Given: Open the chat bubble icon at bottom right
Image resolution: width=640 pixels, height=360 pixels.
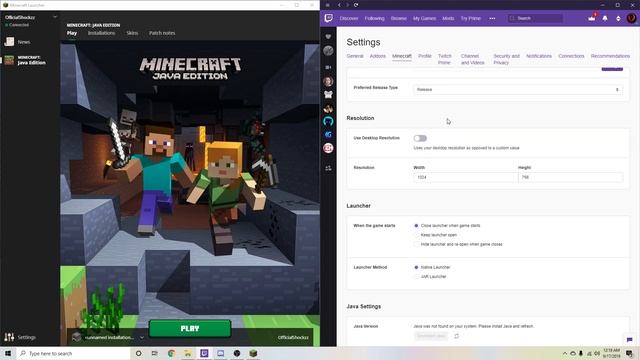Looking at the screenshot, I should click(629, 340).
